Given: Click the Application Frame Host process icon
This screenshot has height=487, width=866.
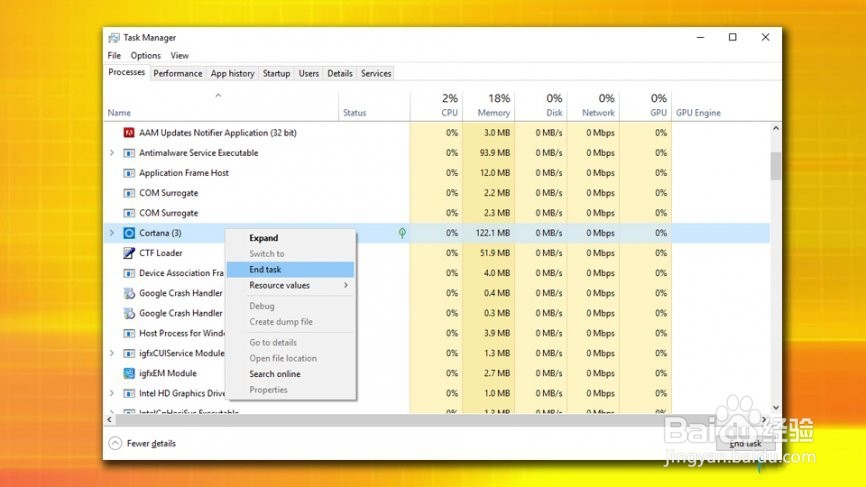Looking at the screenshot, I should (129, 173).
